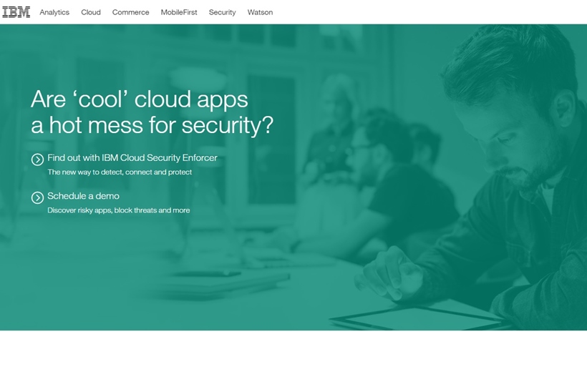This screenshot has height=392, width=587.
Task: Click arrow icon beside Schedule a demo
Action: (x=37, y=198)
